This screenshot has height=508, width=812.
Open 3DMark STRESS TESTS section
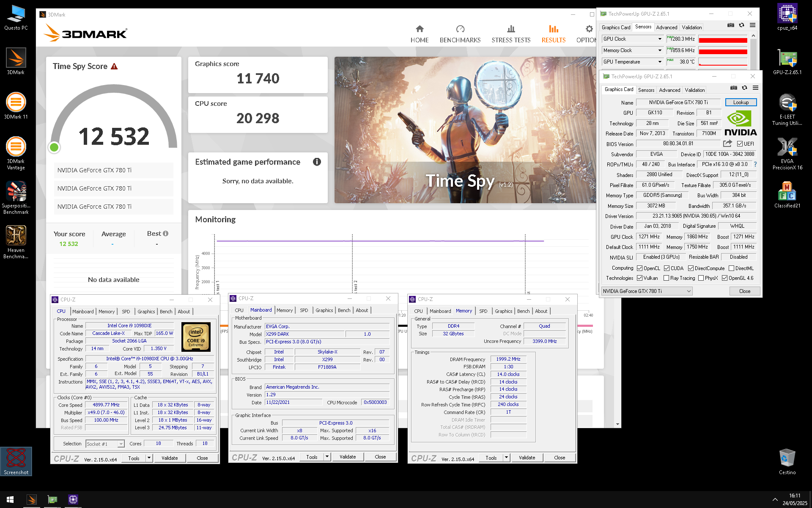tap(511, 34)
